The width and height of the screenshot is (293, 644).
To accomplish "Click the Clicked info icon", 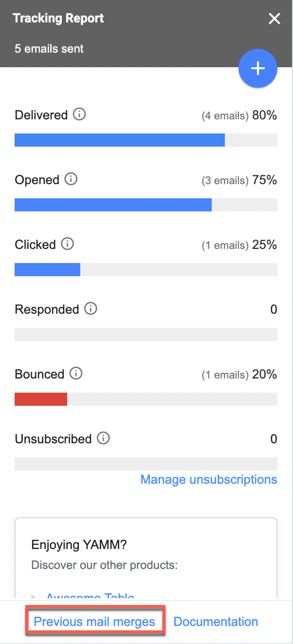I will (x=68, y=244).
